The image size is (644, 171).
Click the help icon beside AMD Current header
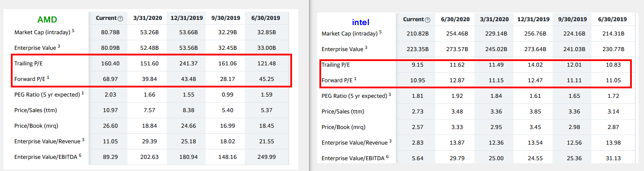[121, 18]
